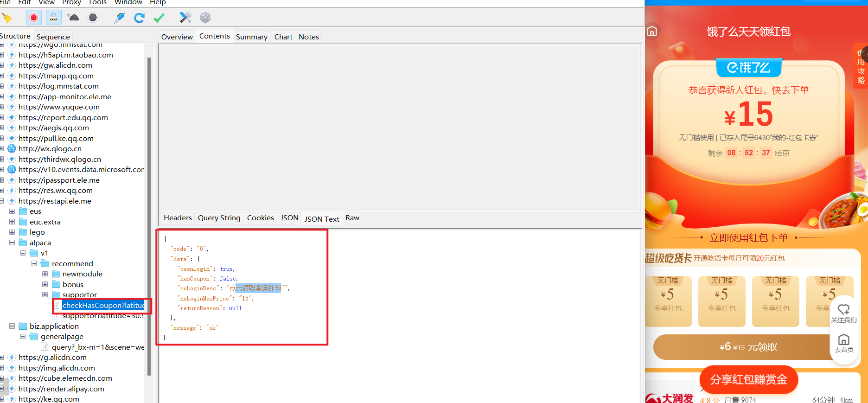
Task: Open the Overview tab
Action: (177, 37)
